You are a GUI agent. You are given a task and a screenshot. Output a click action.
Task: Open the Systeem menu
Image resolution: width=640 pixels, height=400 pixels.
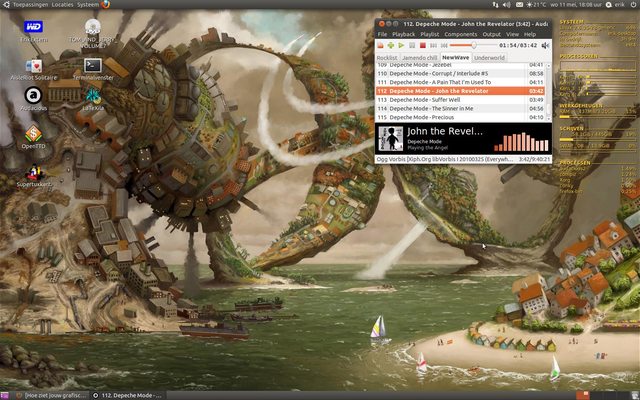[88, 5]
